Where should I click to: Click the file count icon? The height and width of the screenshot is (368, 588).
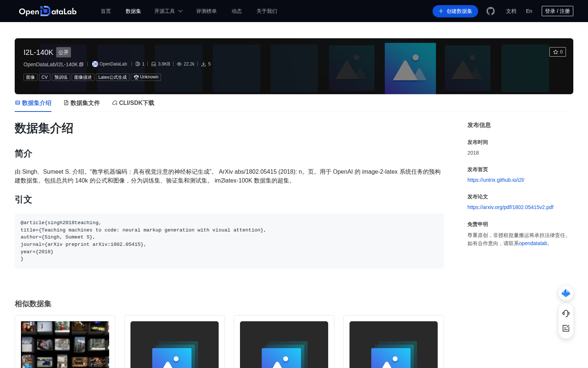[x=138, y=64]
